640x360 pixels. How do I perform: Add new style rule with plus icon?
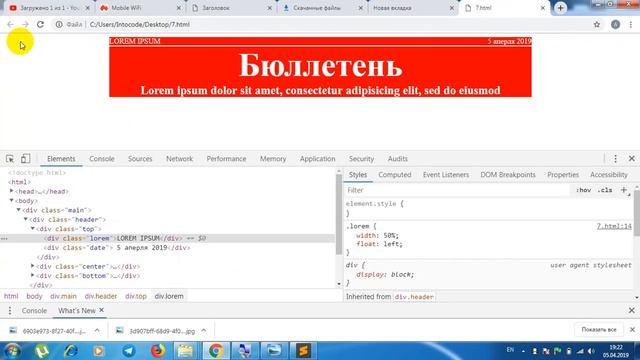click(624, 190)
